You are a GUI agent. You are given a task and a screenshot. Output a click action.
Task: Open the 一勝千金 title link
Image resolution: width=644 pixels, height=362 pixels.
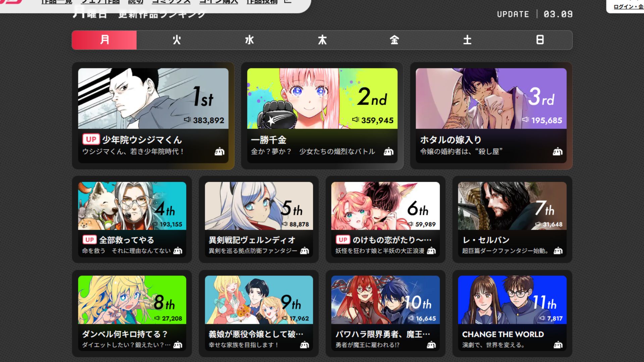point(269,140)
